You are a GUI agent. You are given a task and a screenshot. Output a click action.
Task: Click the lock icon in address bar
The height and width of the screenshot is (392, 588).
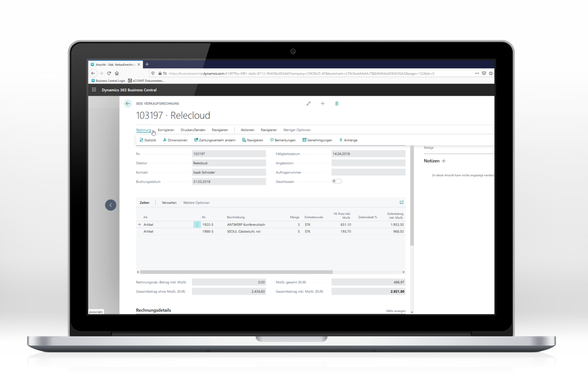point(160,73)
